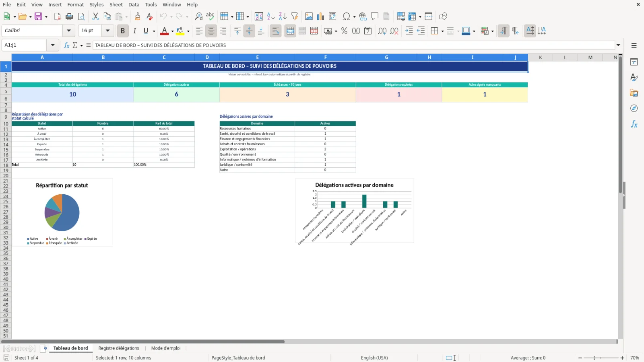Toggle Italic formatting
Screen dimensions: 644x362
(134, 31)
